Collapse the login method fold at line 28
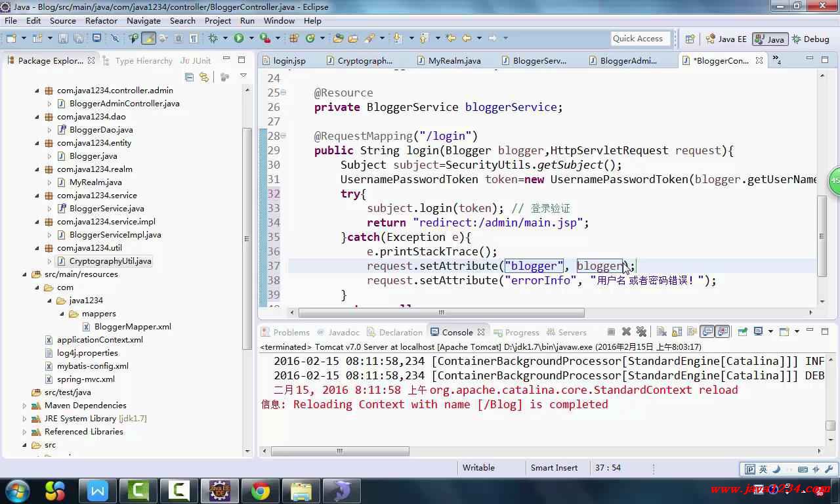Image resolution: width=840 pixels, height=504 pixels. [283, 136]
